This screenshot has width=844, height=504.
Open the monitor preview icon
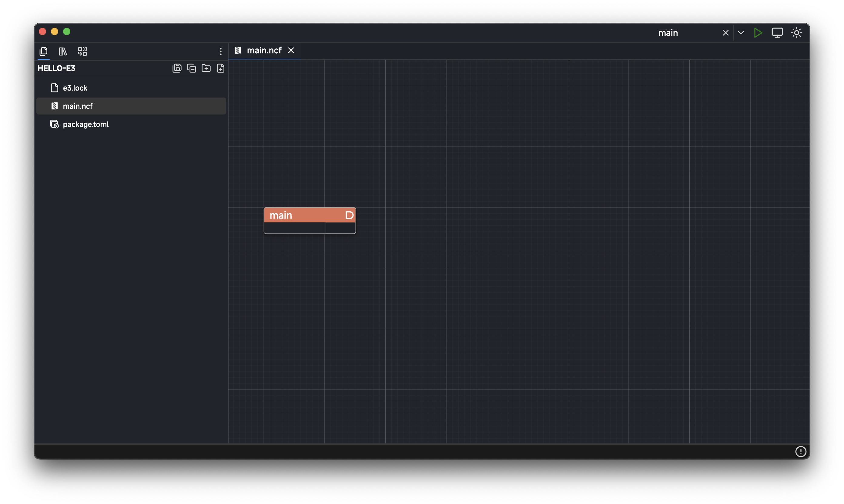777,33
